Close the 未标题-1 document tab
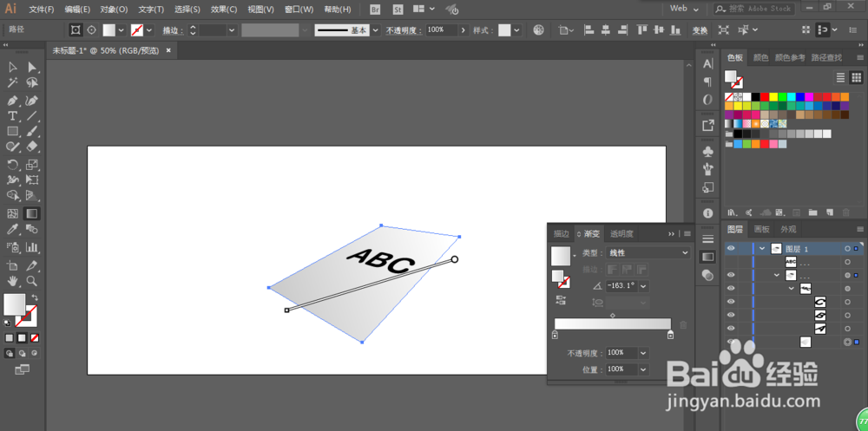Screen dimensions: 868x431 [x=168, y=50]
